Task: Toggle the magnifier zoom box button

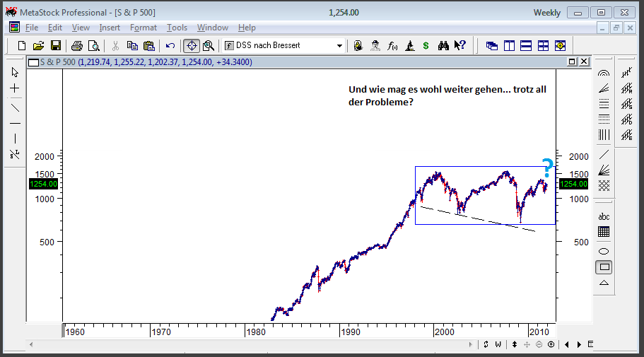Action: tap(208, 46)
